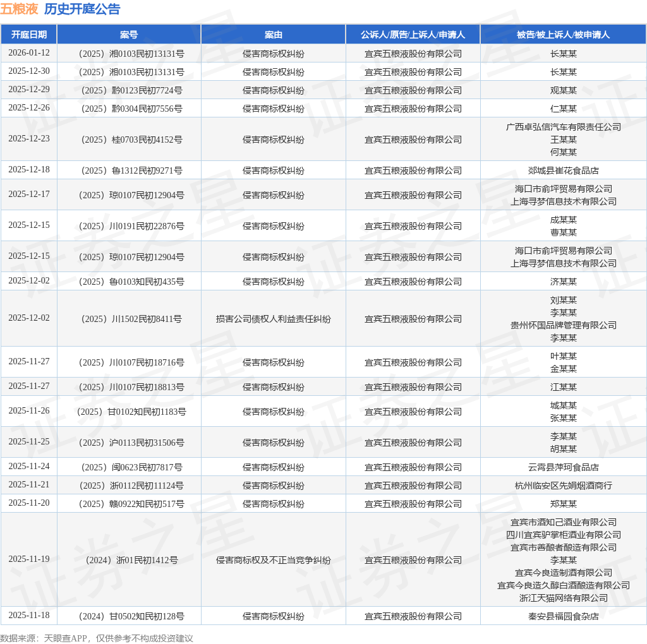Click the 五粮液 title text
This screenshot has width=647, height=644.
(19, 9)
